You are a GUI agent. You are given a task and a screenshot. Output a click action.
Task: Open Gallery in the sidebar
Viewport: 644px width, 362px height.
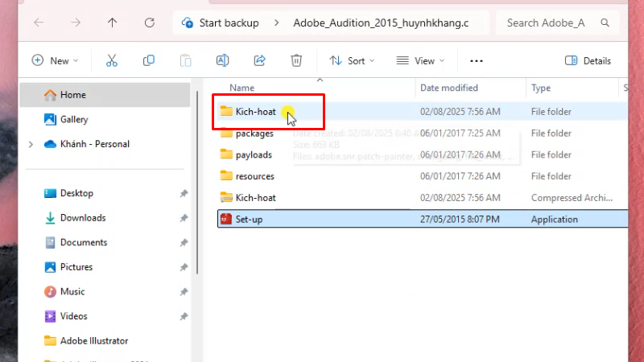pyautogui.click(x=74, y=119)
